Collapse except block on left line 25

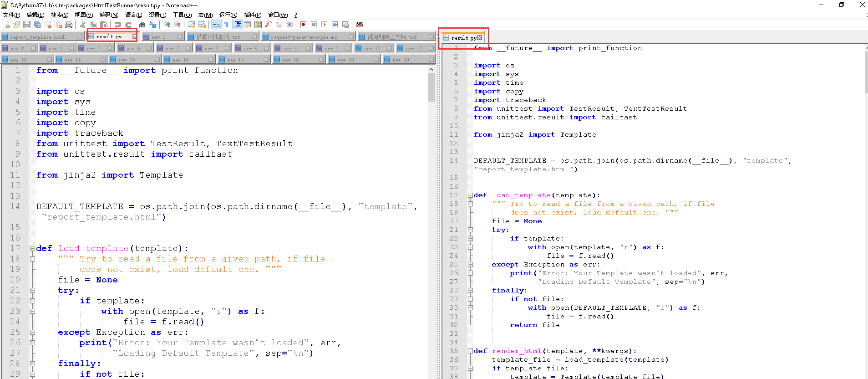point(32,333)
